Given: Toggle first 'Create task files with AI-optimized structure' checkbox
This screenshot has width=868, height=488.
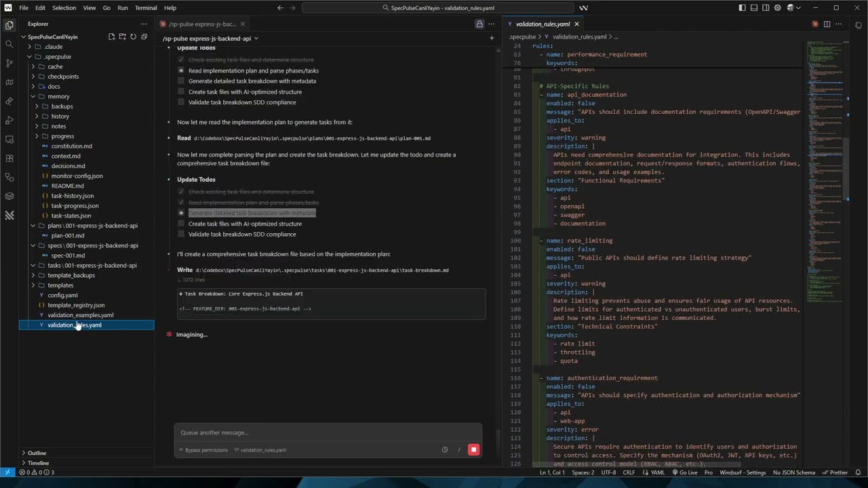Looking at the screenshot, I should (x=181, y=91).
